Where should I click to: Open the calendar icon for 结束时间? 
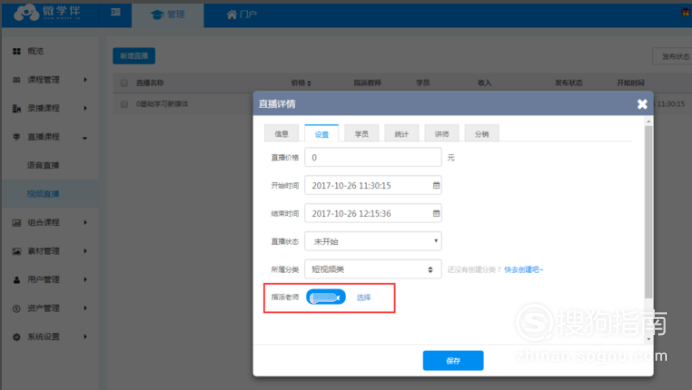[436, 214]
